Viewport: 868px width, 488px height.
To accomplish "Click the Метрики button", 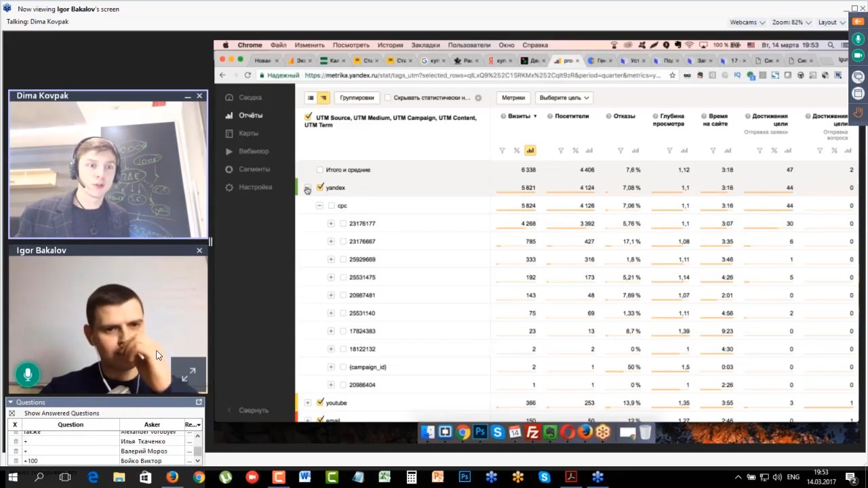I will [x=513, y=98].
